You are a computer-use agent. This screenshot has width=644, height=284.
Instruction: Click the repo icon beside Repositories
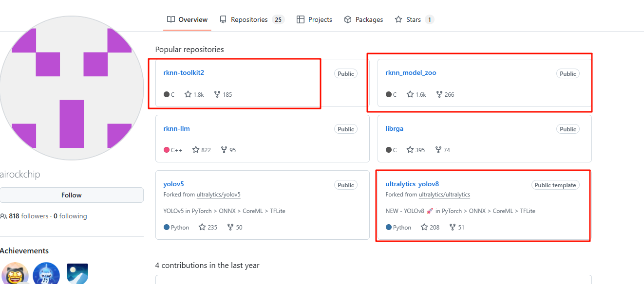223,19
